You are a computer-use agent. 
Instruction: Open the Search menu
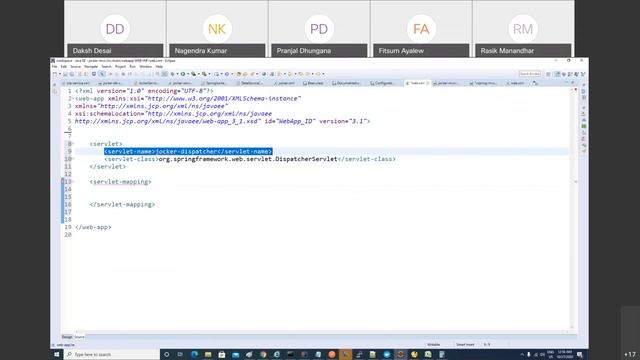point(106,67)
